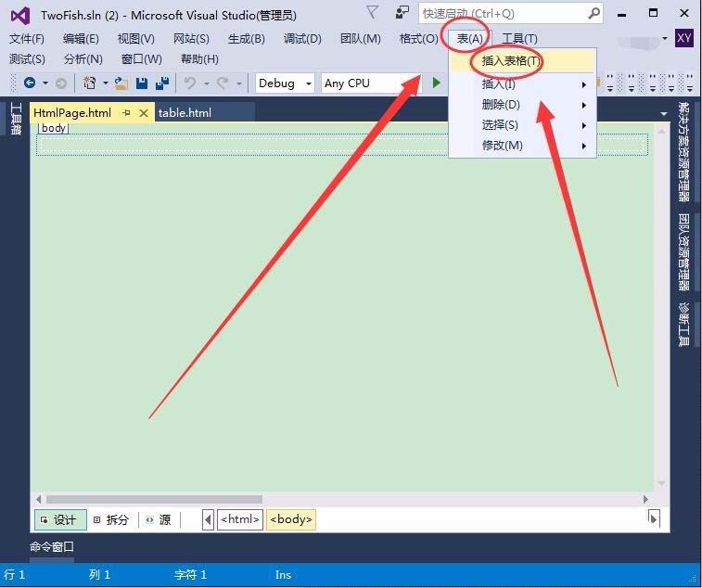The image size is (702, 588).
Task: Open the 编辑(E) menu
Action: [81, 39]
